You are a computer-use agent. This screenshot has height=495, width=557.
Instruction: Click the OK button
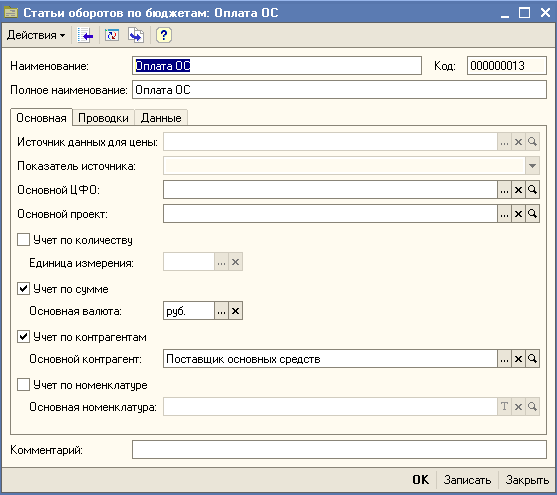pyautogui.click(x=421, y=480)
